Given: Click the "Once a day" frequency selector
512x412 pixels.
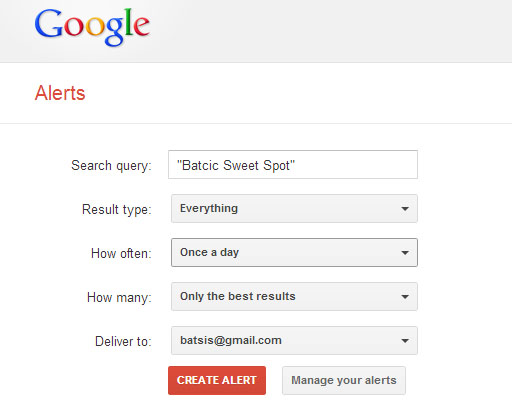Looking at the screenshot, I should click(294, 252).
